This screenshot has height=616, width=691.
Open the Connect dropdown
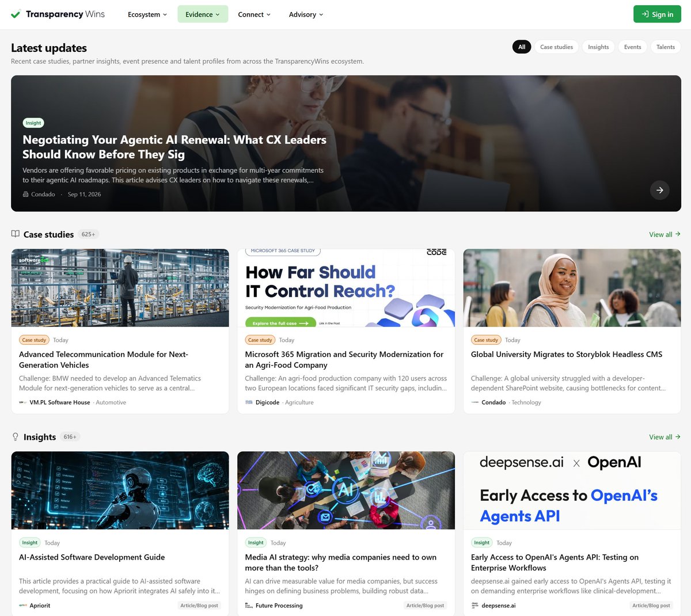click(x=255, y=14)
